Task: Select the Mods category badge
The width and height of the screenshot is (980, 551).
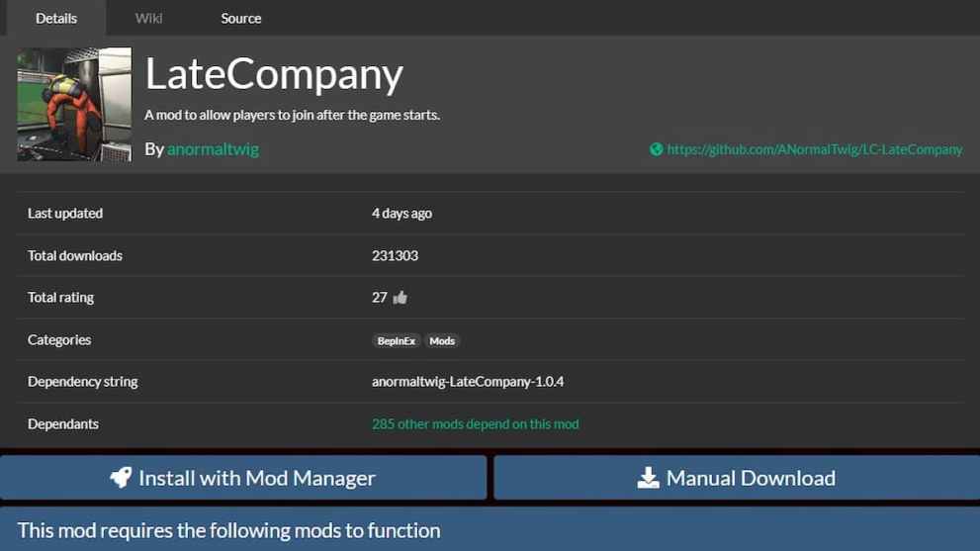Action: 442,340
